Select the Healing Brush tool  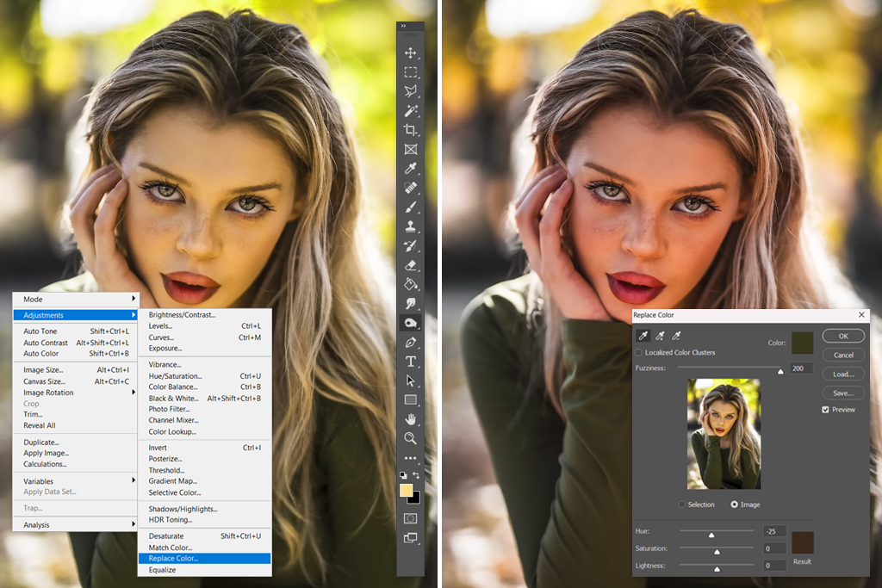(411, 187)
